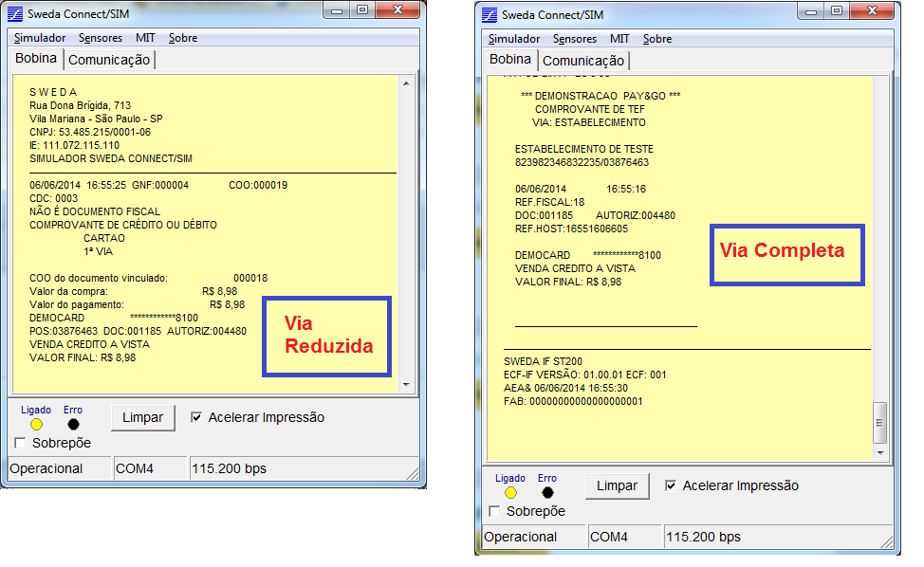Click VALOR FINAL line in right receipt
This screenshot has width=924, height=567.
click(x=568, y=282)
